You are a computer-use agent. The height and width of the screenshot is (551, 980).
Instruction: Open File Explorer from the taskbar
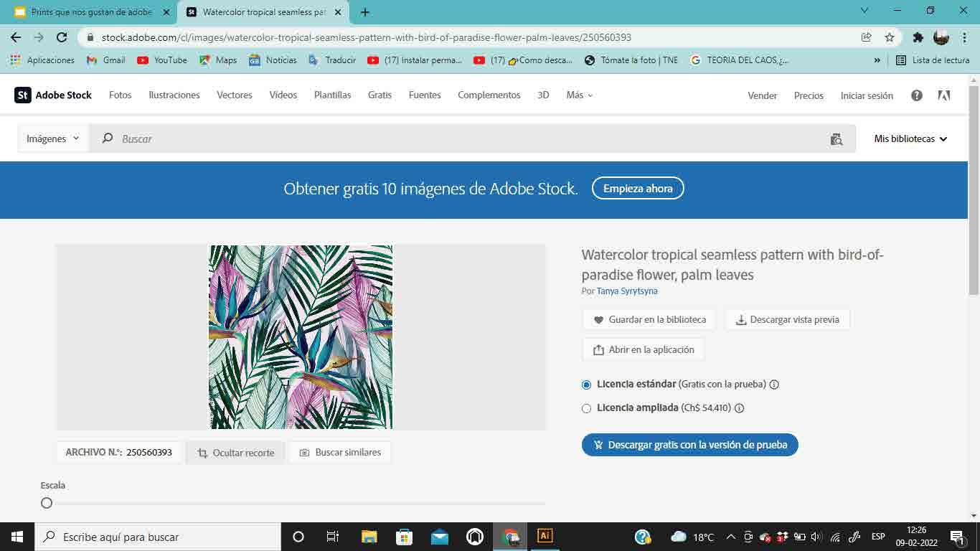pos(369,537)
